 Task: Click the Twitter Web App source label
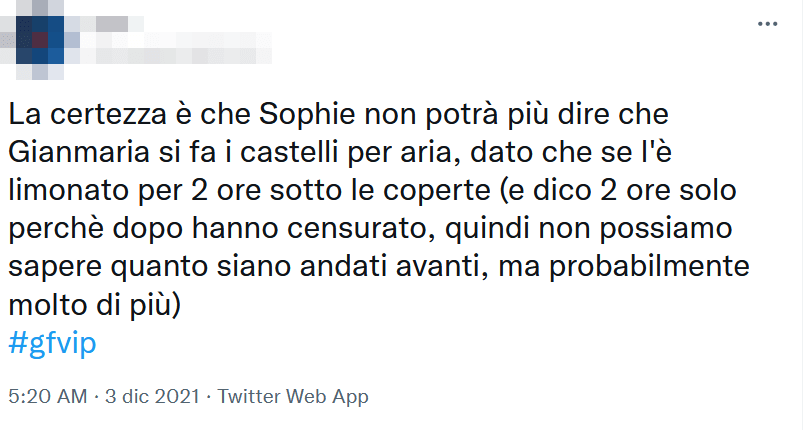293,397
